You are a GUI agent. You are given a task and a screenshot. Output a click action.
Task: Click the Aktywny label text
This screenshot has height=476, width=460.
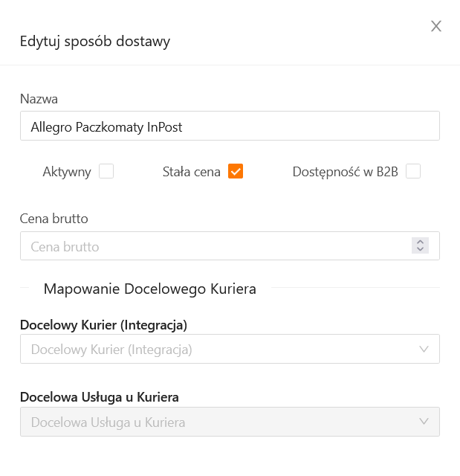(x=67, y=172)
